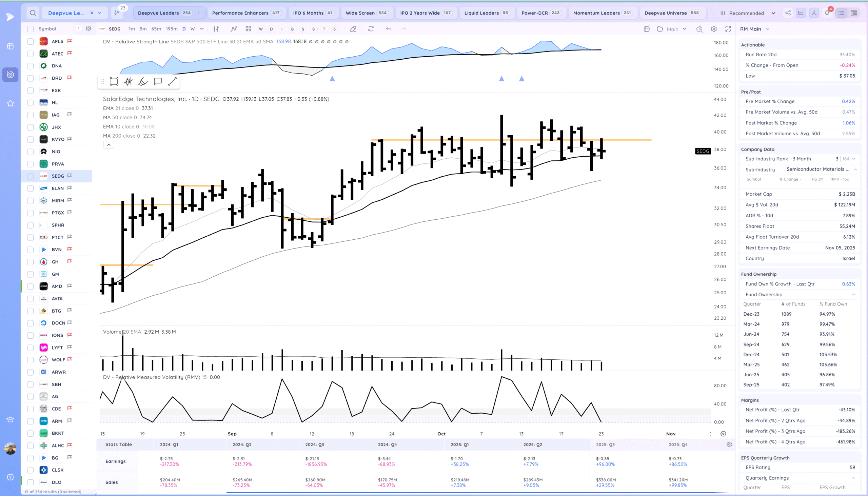Click the refresh chart icon
Viewport: 868px width, 496px height.
(371, 29)
